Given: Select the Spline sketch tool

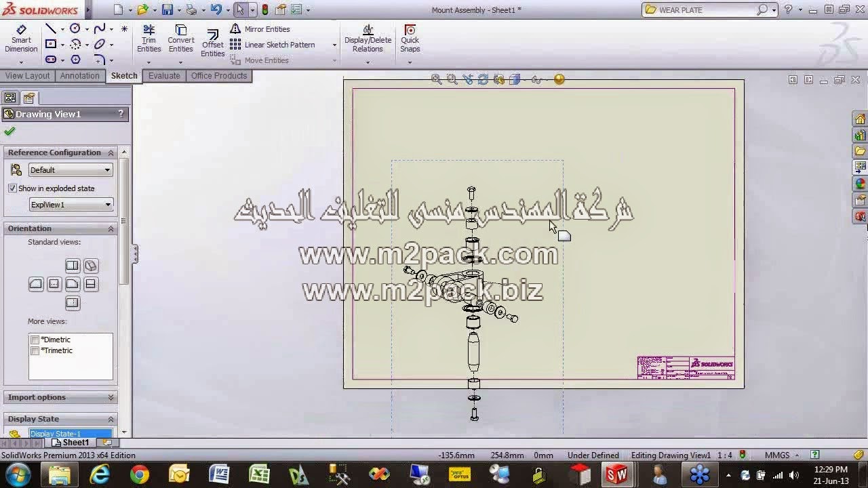Looking at the screenshot, I should 100,28.
